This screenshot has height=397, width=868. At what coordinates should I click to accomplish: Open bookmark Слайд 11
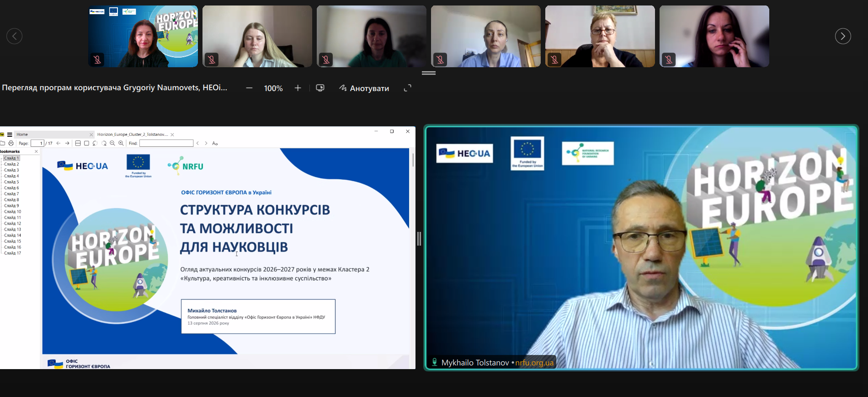(12, 218)
